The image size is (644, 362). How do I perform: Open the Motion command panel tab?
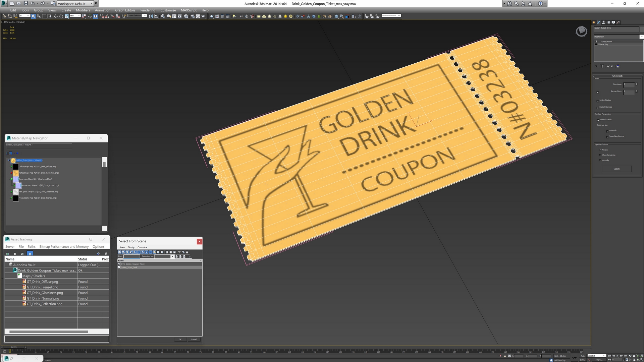609,22
